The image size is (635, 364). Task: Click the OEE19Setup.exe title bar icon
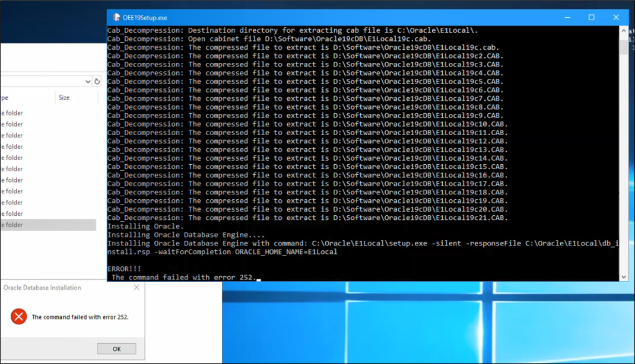pos(116,17)
